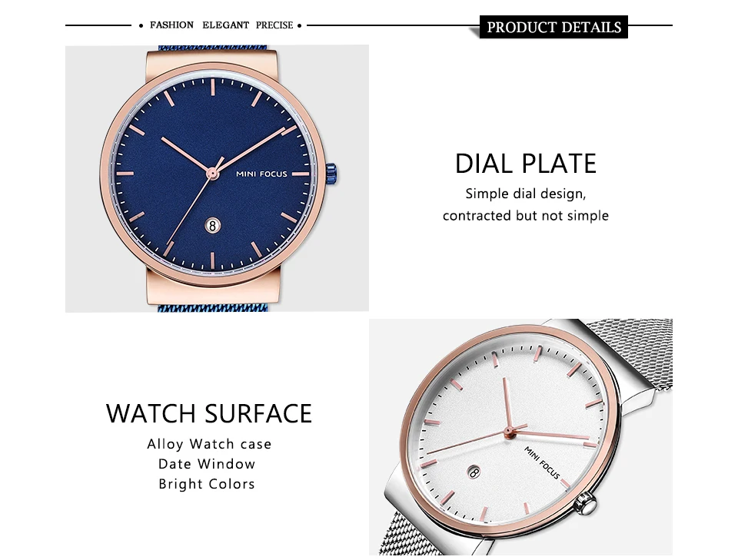The height and width of the screenshot is (560, 738).
Task: Click the 'Alloy Watch case' text
Action: pos(209,444)
